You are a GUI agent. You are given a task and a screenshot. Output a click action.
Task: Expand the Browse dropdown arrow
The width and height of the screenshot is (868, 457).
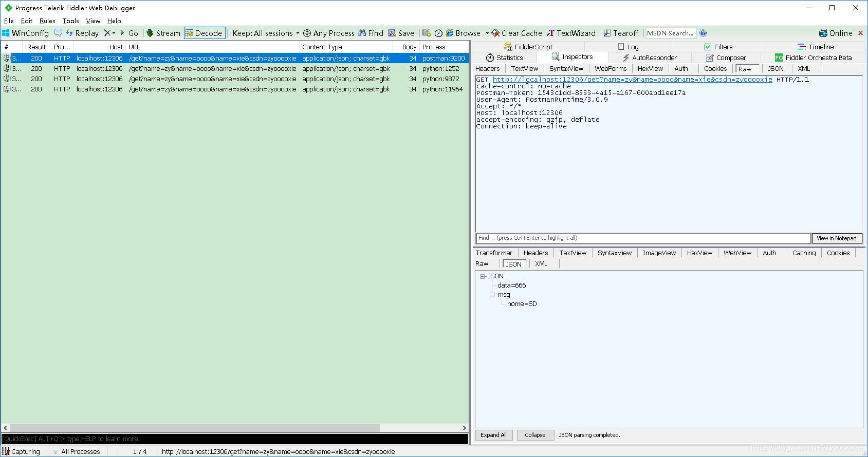(x=486, y=33)
